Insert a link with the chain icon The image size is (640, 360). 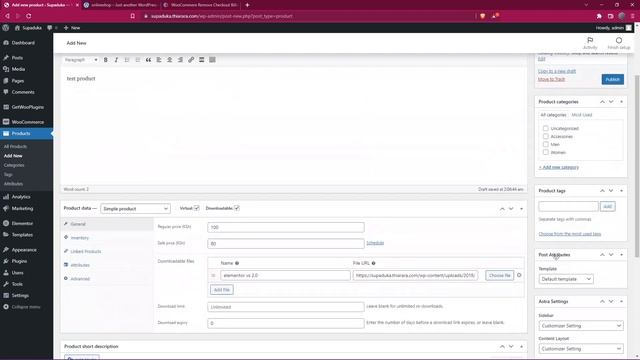pyautogui.click(x=191, y=60)
